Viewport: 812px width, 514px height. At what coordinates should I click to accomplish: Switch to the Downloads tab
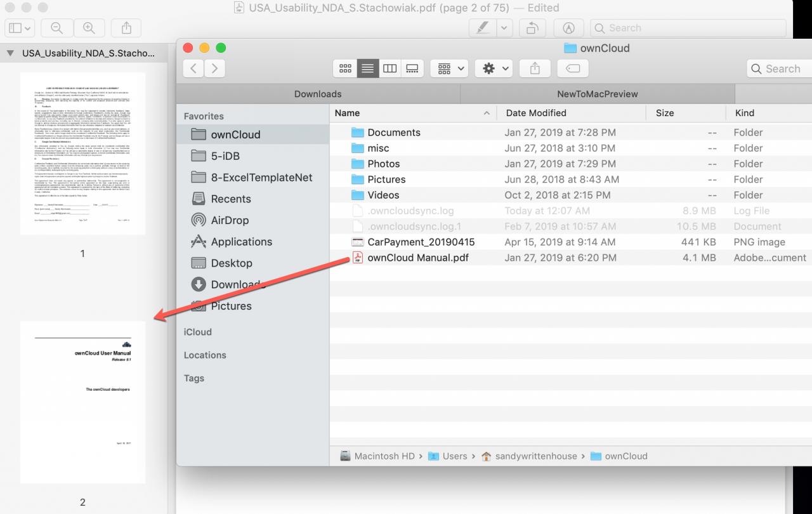[x=318, y=94]
